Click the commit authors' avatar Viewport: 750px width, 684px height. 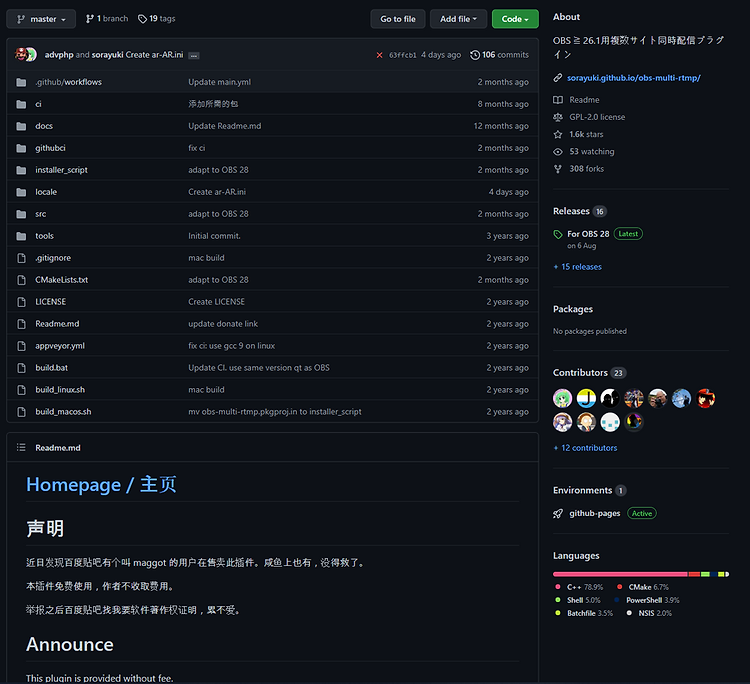pos(26,54)
